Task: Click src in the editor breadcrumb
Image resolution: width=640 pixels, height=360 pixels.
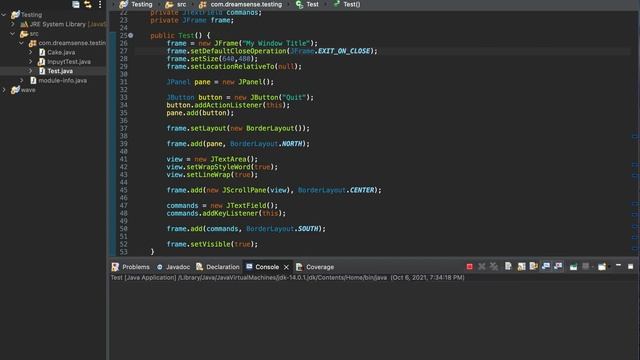Action: 182,4
